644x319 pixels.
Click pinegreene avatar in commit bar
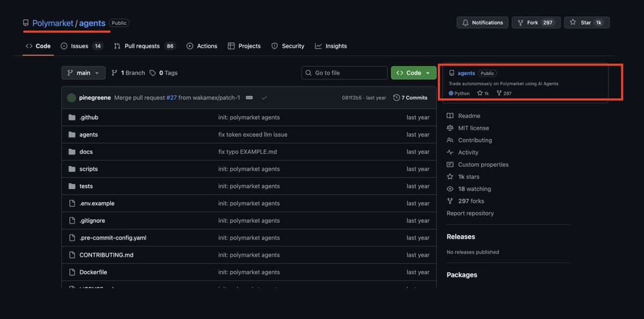tap(71, 98)
